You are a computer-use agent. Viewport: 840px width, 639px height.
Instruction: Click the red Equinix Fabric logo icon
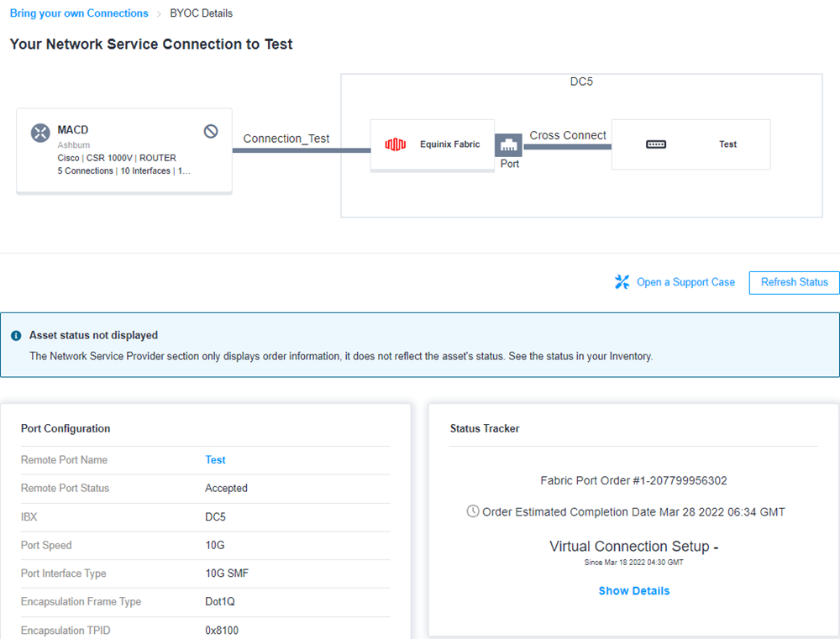click(x=396, y=144)
